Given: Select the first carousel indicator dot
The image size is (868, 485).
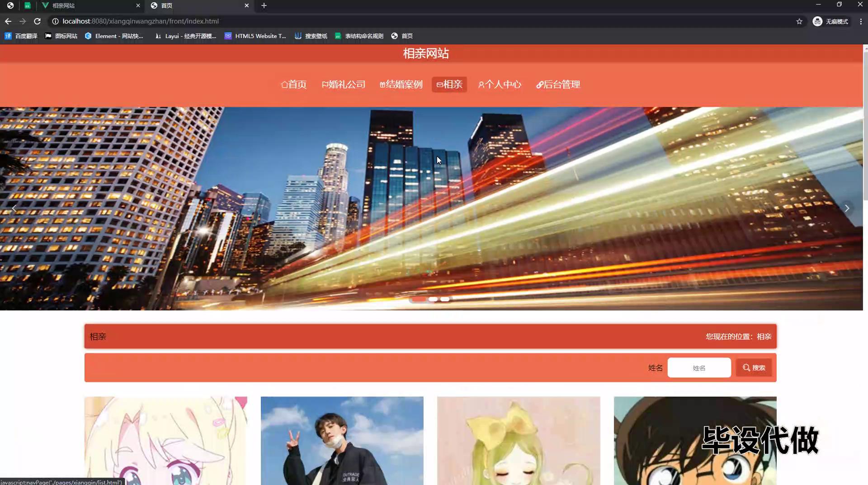Looking at the screenshot, I should [419, 299].
